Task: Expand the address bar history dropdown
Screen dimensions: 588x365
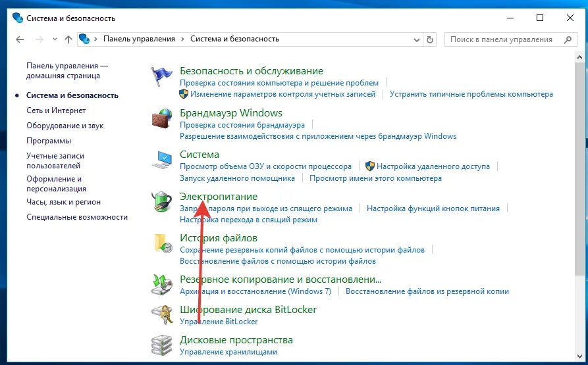Action: pos(416,39)
